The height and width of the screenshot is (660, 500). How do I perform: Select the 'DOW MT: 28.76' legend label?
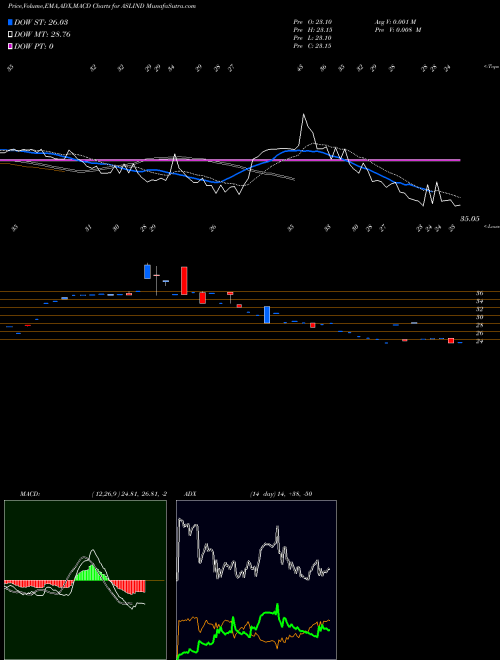coord(42,35)
